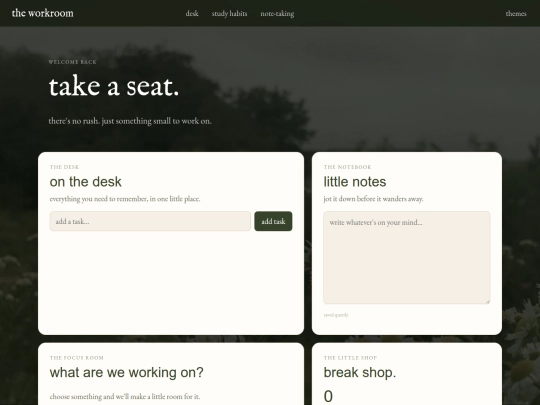
Task: Click 'there's no rush' subtitle text
Action: [130, 121]
